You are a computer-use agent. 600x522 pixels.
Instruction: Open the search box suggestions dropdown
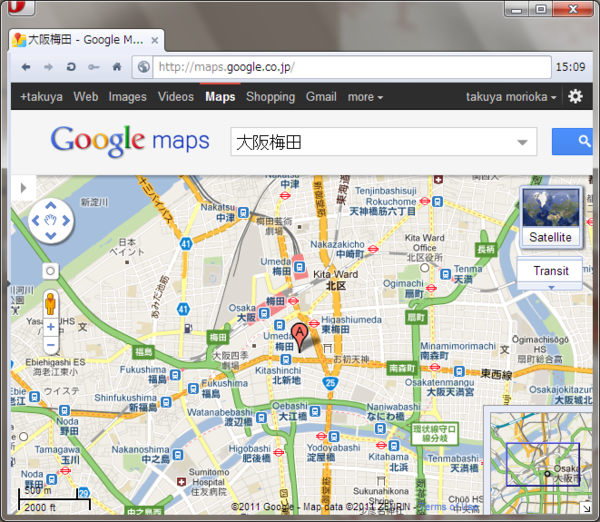coord(522,142)
